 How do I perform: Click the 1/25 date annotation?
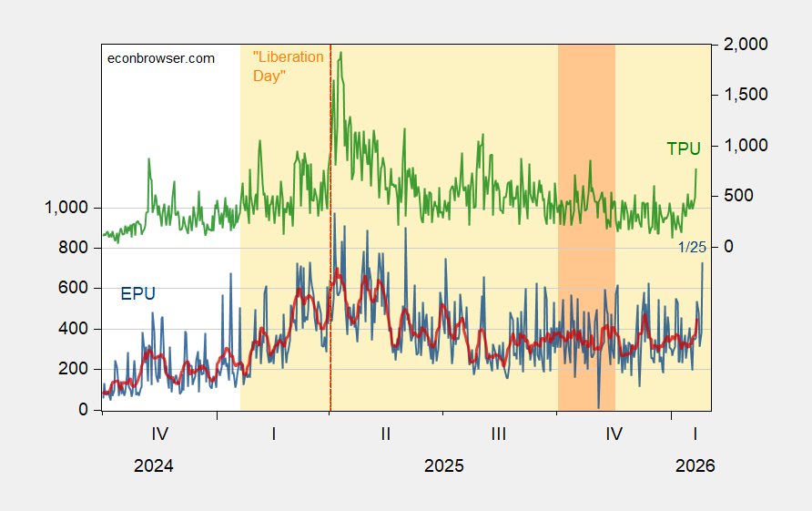(692, 248)
